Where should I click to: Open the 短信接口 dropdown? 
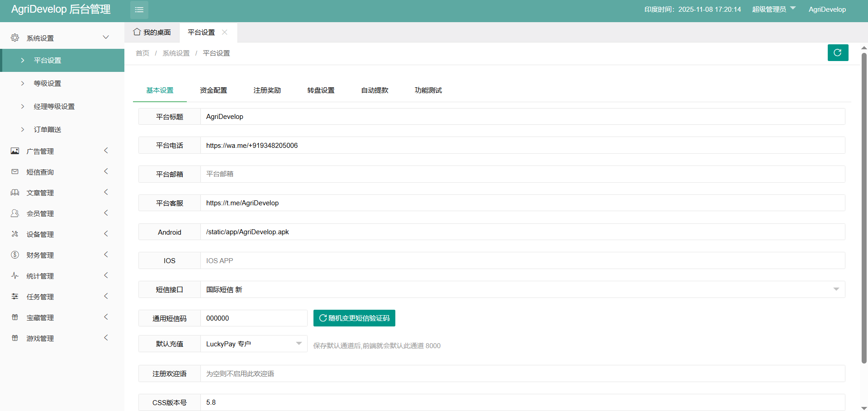[x=522, y=289]
